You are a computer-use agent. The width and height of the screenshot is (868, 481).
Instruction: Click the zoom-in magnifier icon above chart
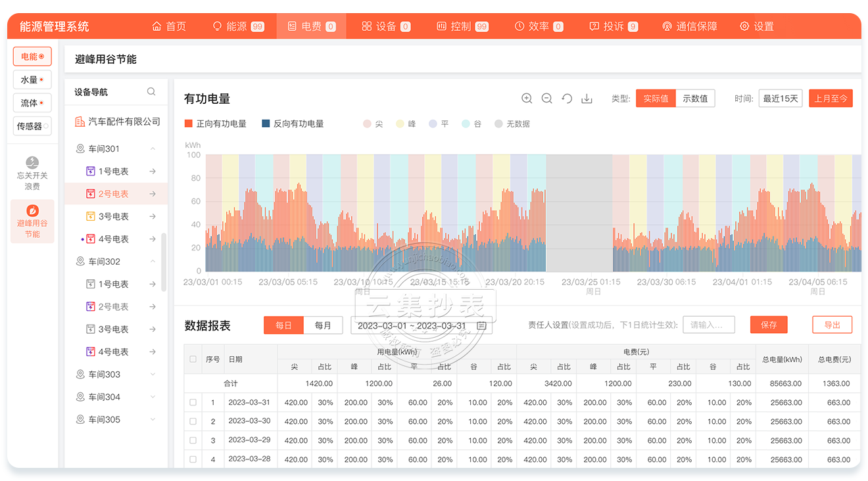[x=527, y=99]
